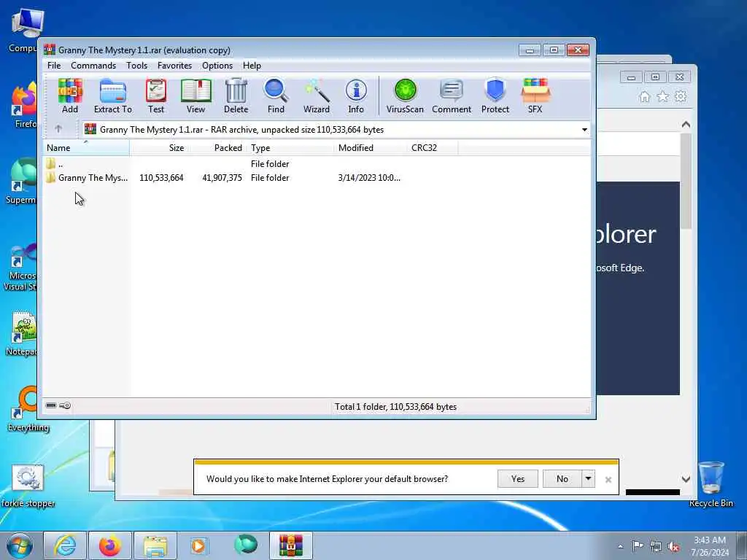
Task: Launch the Wizard wand tool
Action: pyautogui.click(x=317, y=96)
